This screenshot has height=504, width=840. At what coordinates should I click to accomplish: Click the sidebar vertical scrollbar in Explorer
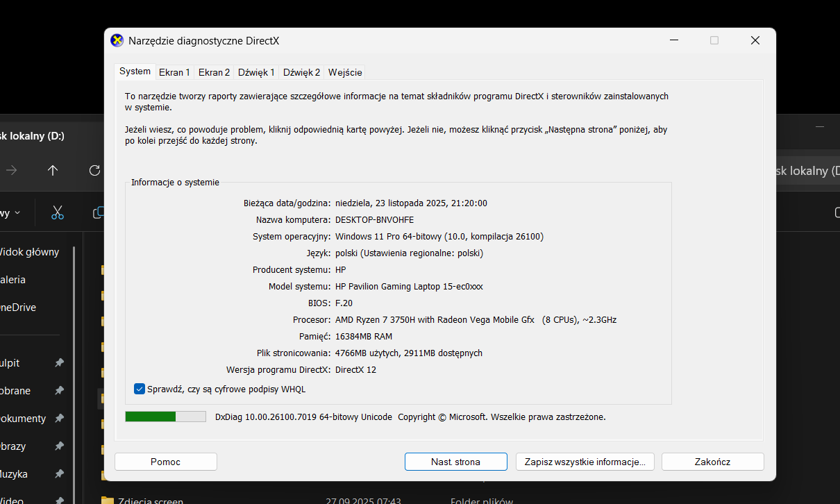[x=74, y=347]
